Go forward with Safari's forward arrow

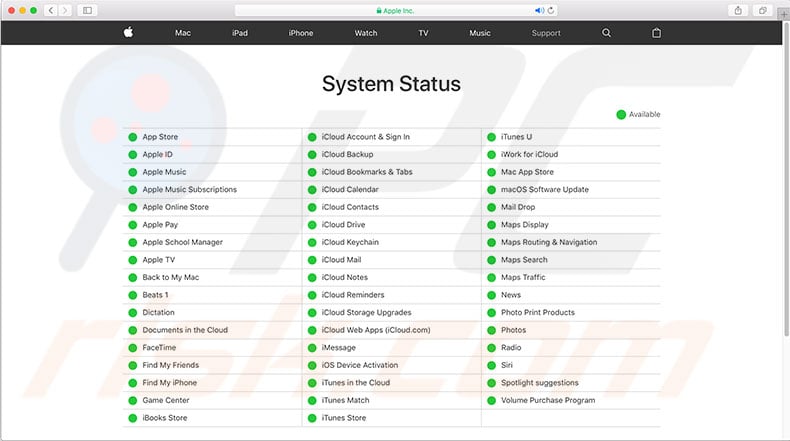tap(64, 10)
